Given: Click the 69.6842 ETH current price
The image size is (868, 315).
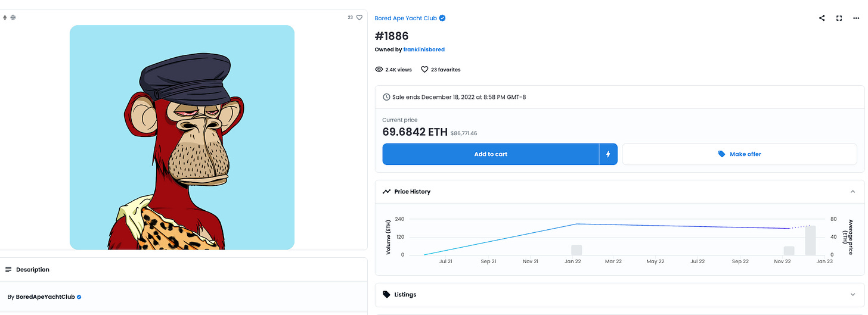Looking at the screenshot, I should pyautogui.click(x=415, y=132).
